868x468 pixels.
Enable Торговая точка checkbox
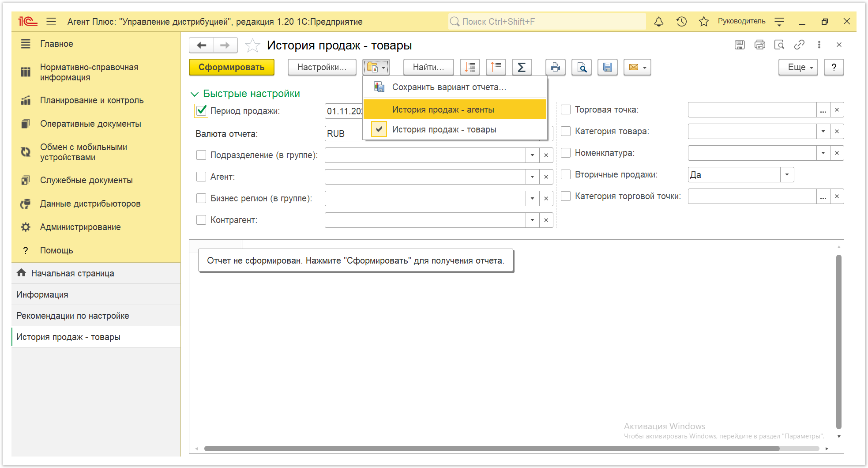tap(566, 109)
